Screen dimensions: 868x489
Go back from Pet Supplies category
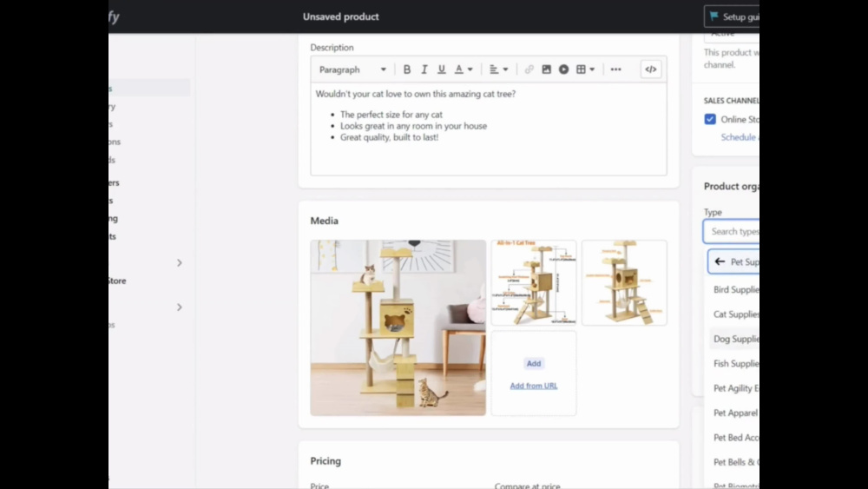click(720, 261)
